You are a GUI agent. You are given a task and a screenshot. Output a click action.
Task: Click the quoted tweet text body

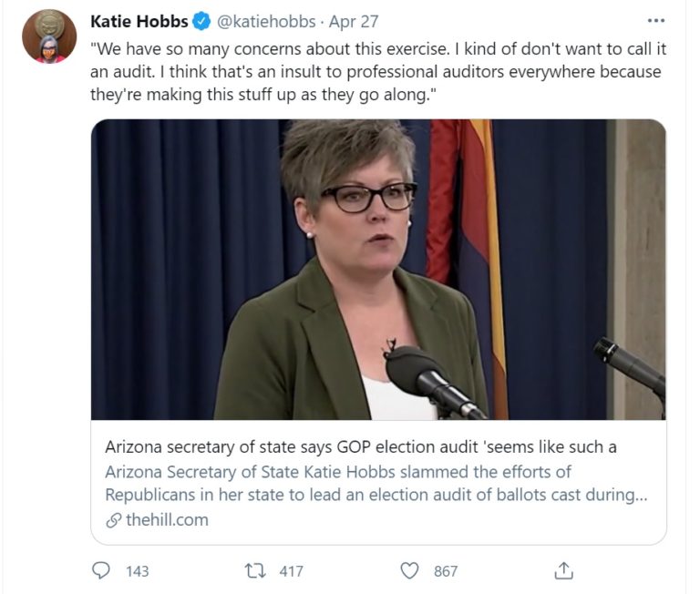click(x=374, y=72)
